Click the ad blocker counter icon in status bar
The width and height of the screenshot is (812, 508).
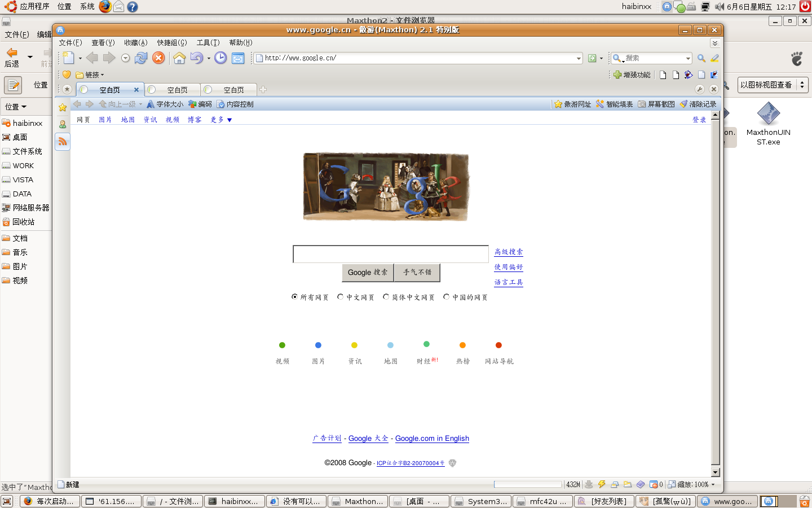[x=656, y=484]
